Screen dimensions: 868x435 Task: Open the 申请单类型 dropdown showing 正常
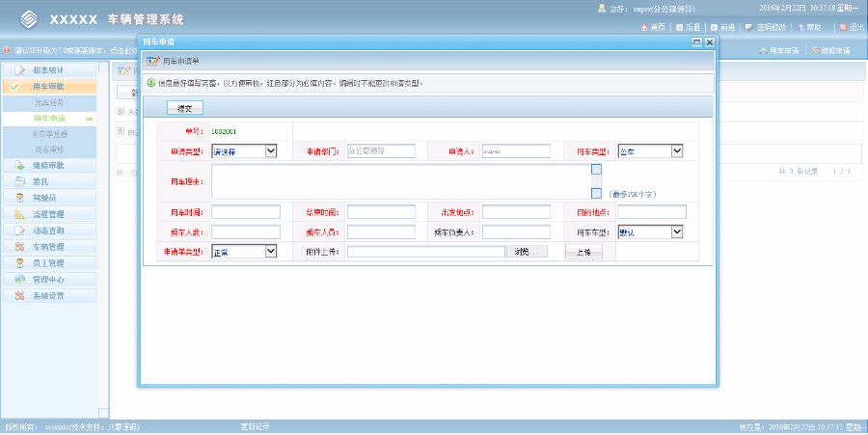[x=244, y=252]
